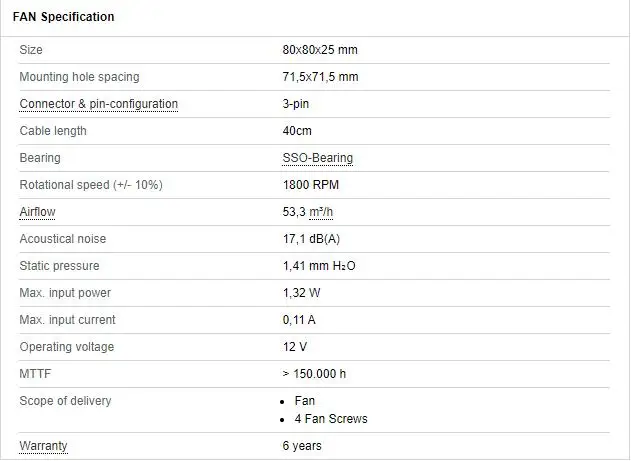Open the SSO-Bearing glossary link
The width and height of the screenshot is (631, 461).
(317, 158)
